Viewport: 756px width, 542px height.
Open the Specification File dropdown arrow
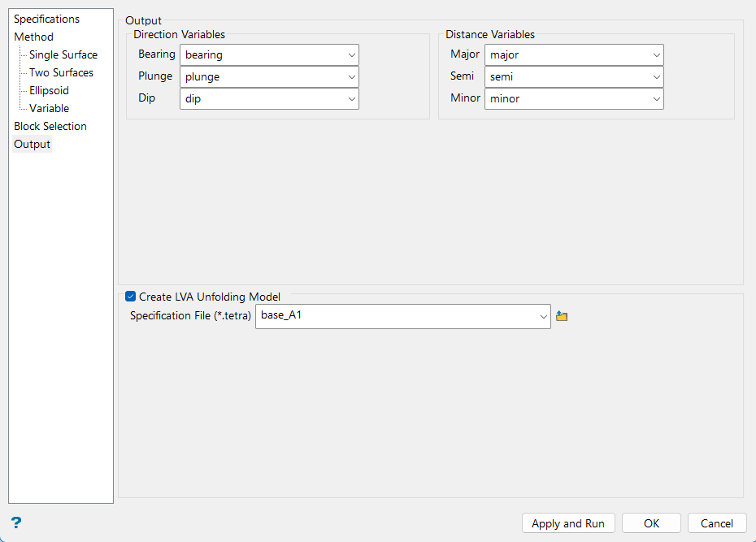point(543,316)
